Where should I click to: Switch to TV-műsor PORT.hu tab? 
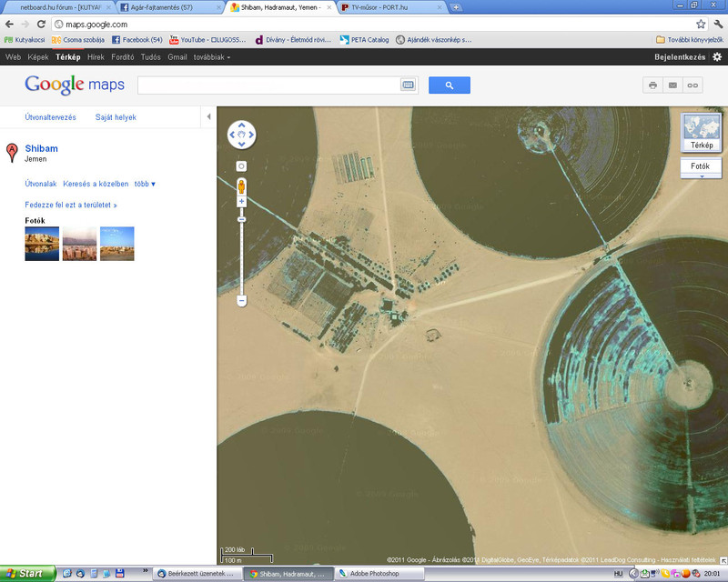click(x=392, y=7)
